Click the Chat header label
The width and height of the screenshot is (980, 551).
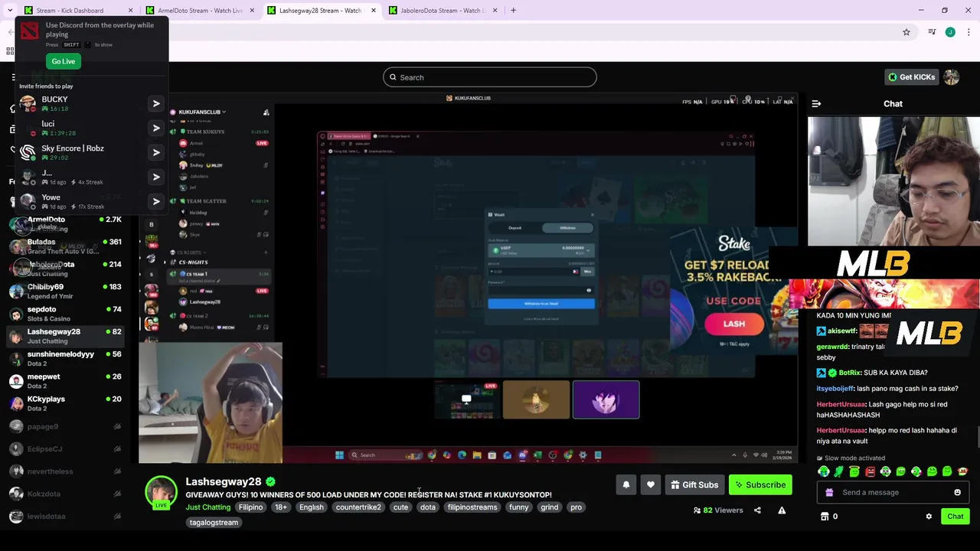tap(893, 104)
